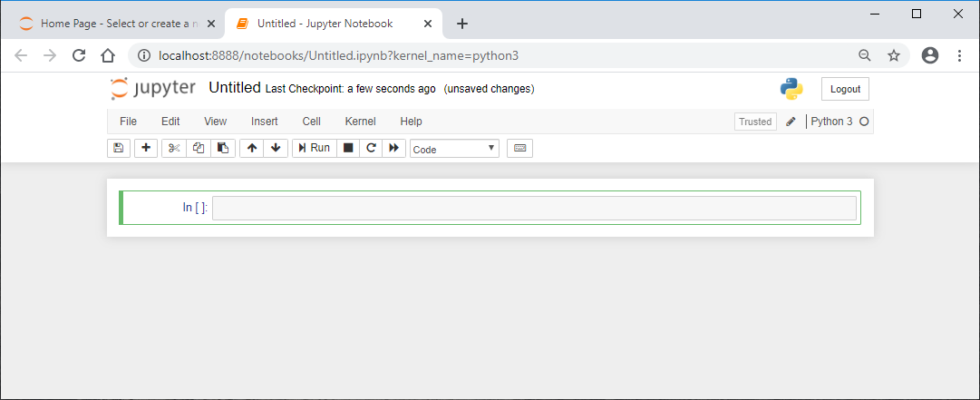Reload the current page
The width and height of the screenshot is (980, 400).
click(79, 55)
